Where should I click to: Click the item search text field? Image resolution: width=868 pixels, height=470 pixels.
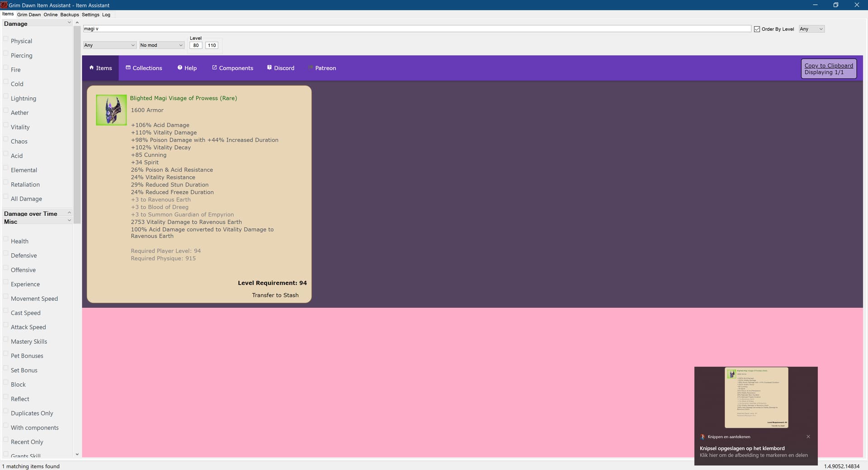coord(416,28)
